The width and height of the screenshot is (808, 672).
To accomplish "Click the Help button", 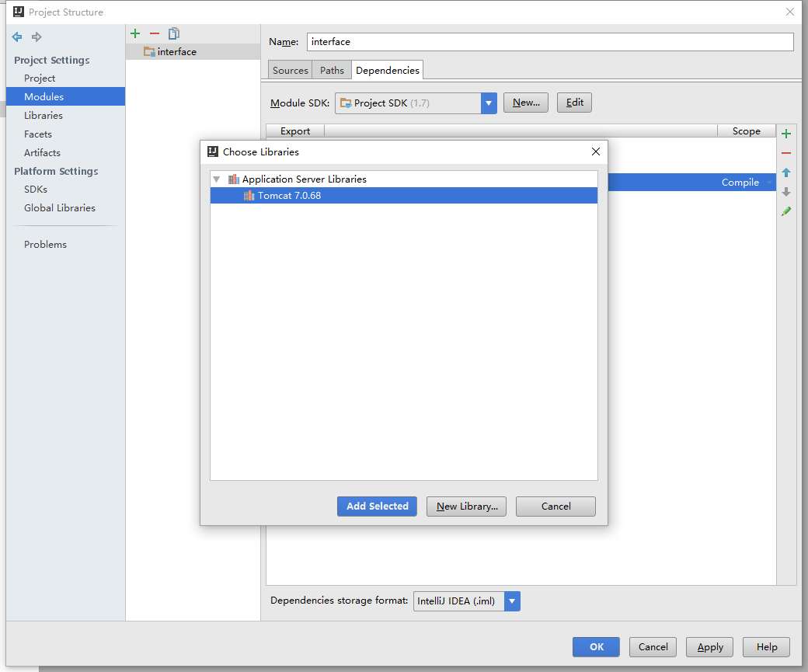I will click(x=766, y=646).
